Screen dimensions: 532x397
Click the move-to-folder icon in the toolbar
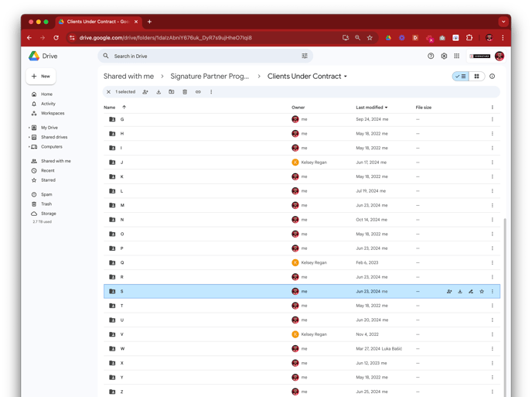click(172, 92)
